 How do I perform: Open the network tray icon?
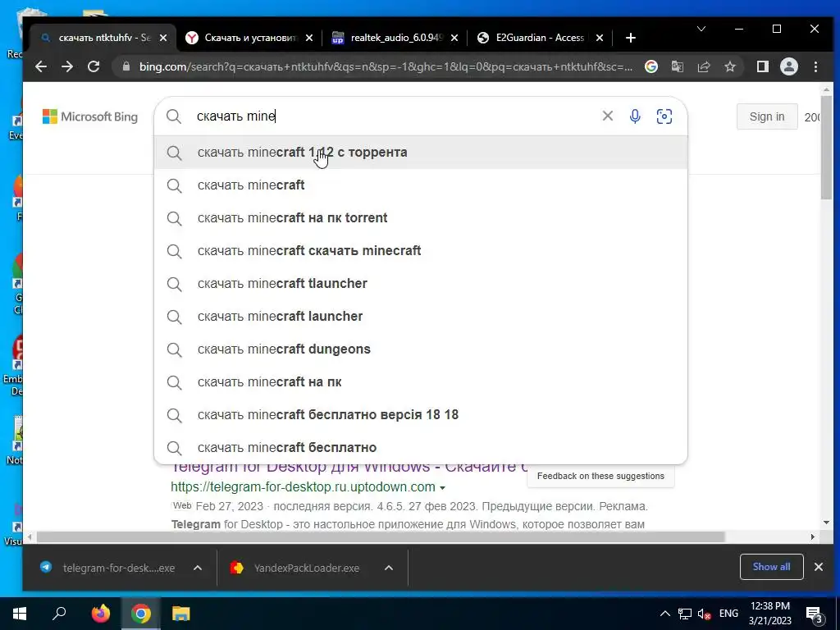[685, 614]
